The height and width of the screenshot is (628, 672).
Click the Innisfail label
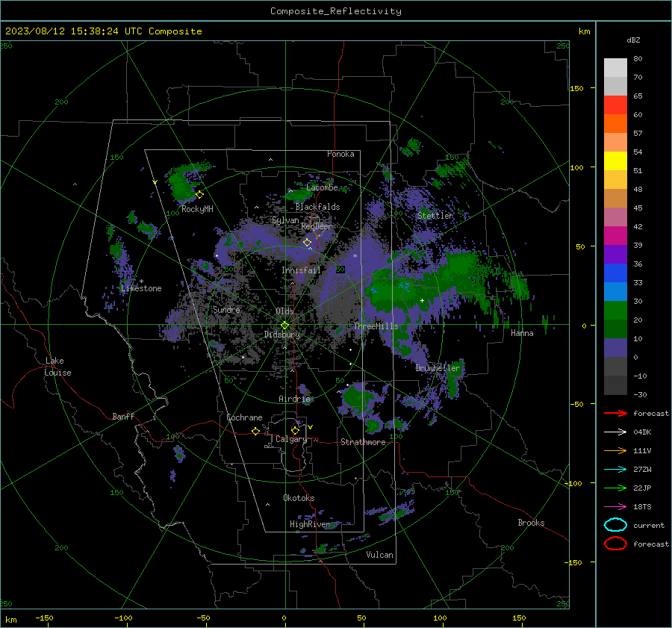pos(302,270)
